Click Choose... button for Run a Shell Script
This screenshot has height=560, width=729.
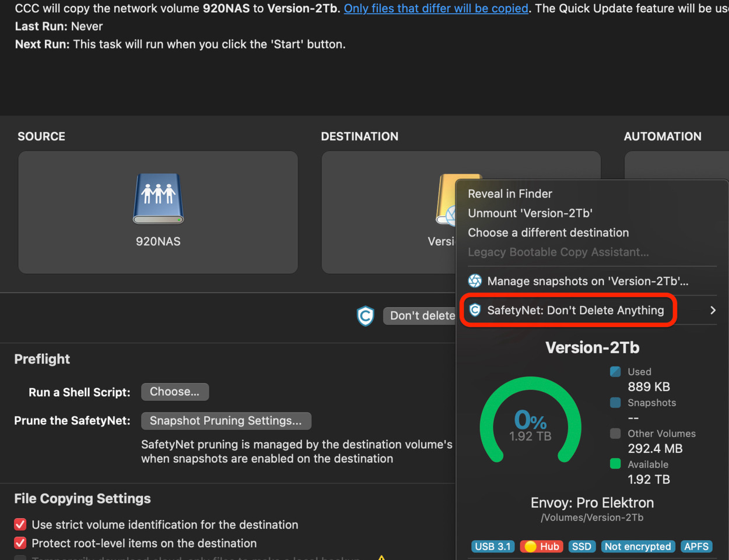pos(174,392)
